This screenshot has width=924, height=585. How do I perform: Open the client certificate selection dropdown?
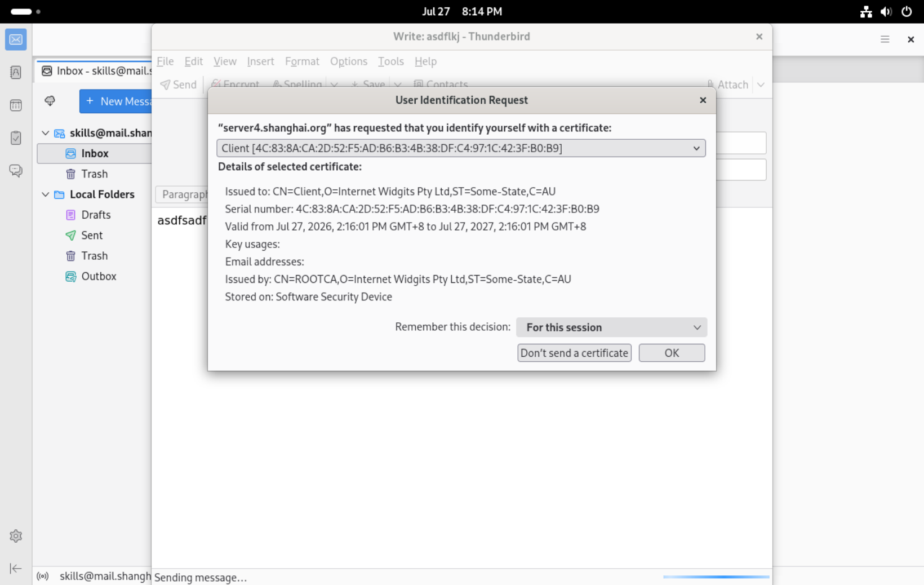[461, 148]
